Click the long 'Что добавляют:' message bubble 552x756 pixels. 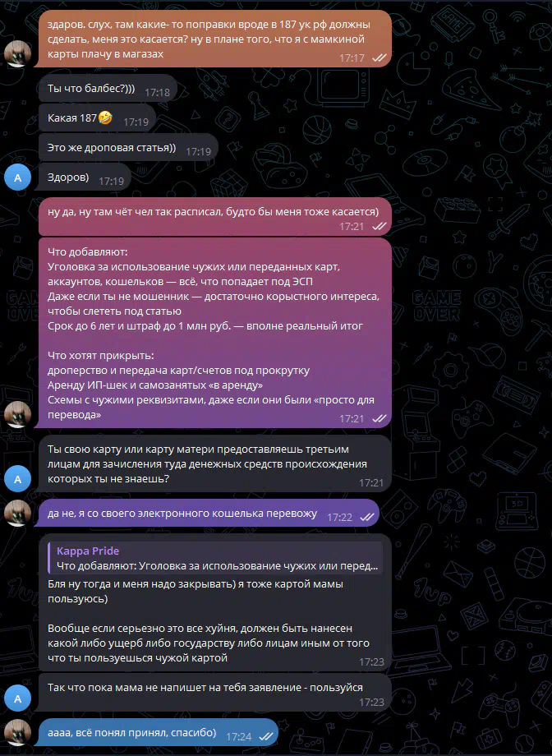point(214,333)
